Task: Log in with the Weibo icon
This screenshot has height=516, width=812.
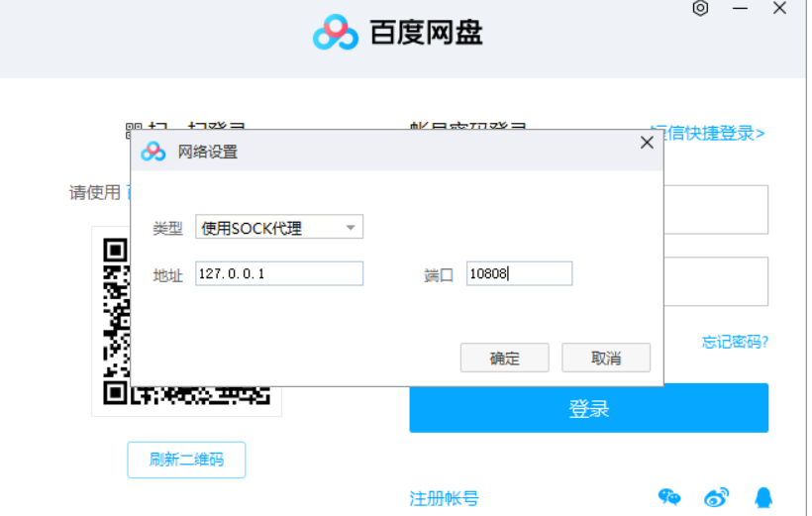Action: click(716, 497)
